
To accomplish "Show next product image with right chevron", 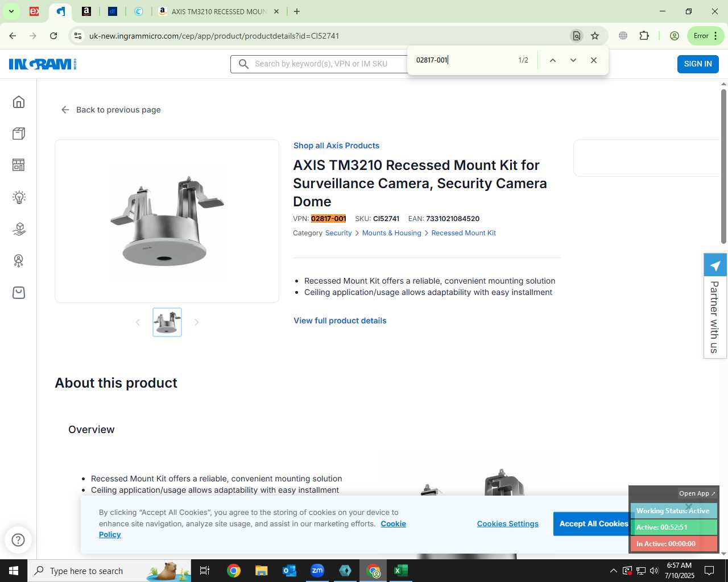I will pyautogui.click(x=197, y=322).
